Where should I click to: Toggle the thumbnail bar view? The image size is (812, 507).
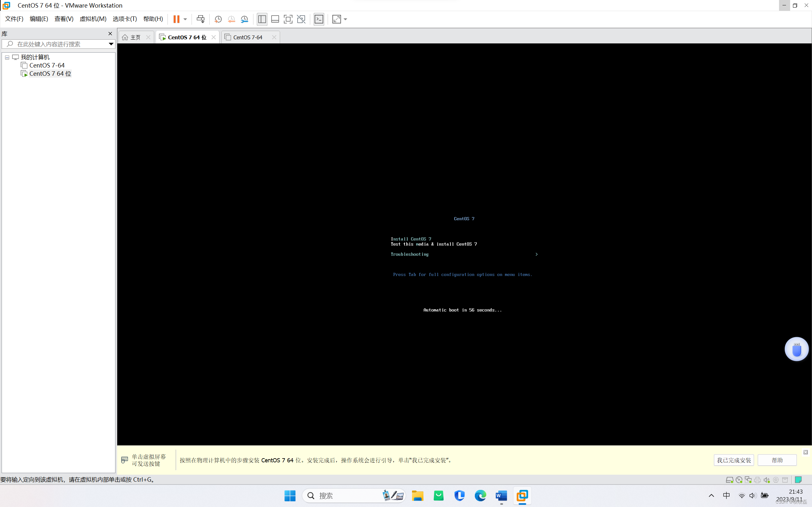[x=275, y=19]
